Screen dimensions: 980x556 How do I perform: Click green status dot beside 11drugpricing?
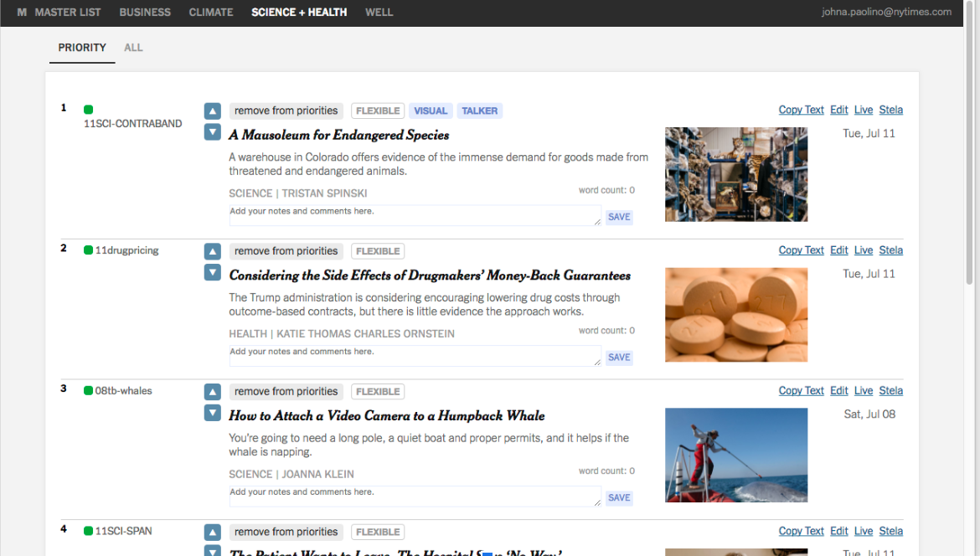click(88, 250)
